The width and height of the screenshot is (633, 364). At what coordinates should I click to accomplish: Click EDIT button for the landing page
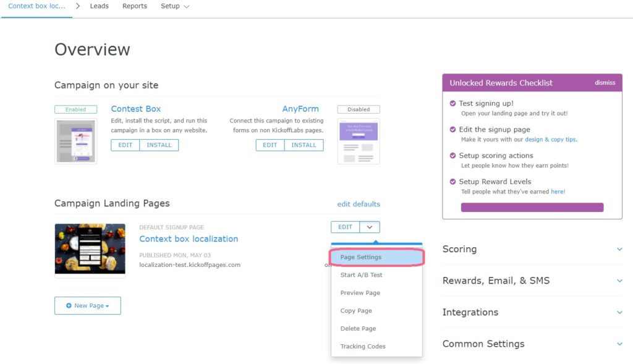pos(345,227)
